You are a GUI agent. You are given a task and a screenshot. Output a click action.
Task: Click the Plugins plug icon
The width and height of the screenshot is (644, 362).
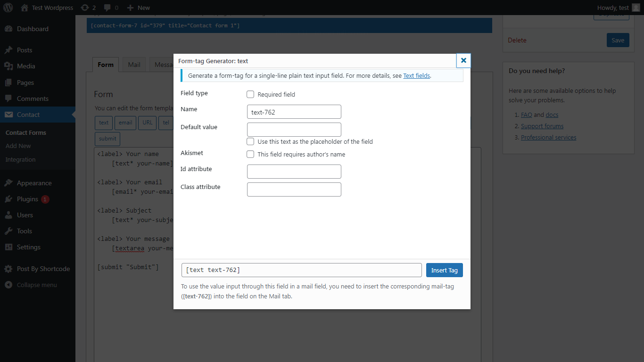8,199
